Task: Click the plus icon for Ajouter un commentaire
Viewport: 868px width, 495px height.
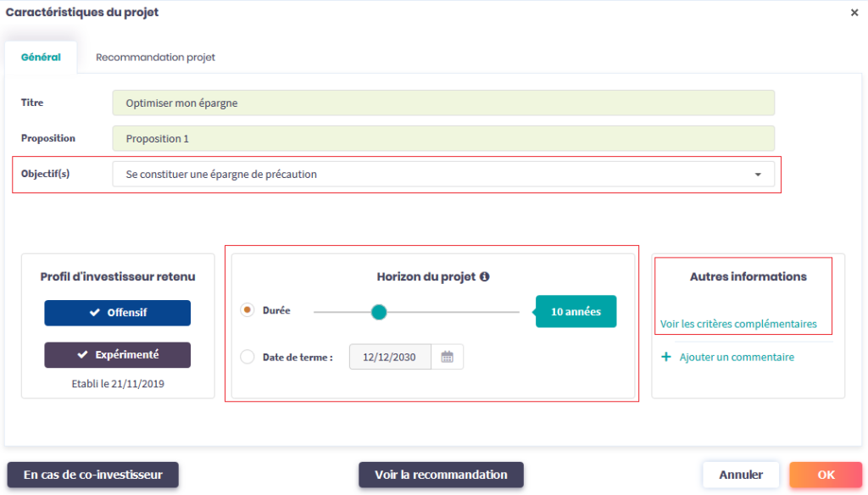Action: 666,358
